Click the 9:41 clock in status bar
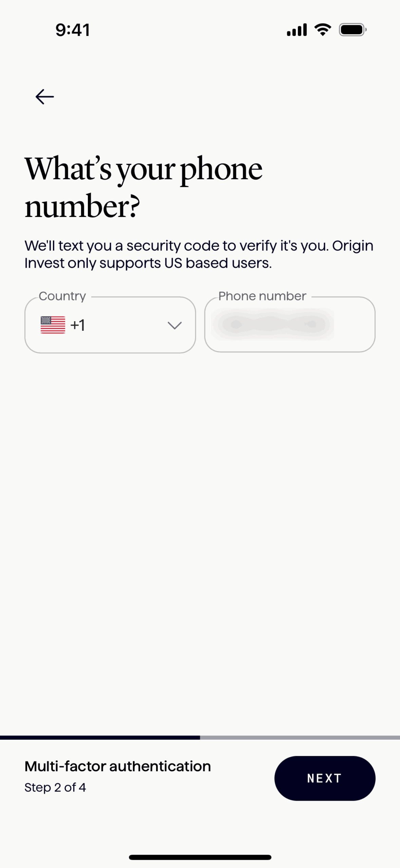The height and width of the screenshot is (868, 400). (73, 30)
